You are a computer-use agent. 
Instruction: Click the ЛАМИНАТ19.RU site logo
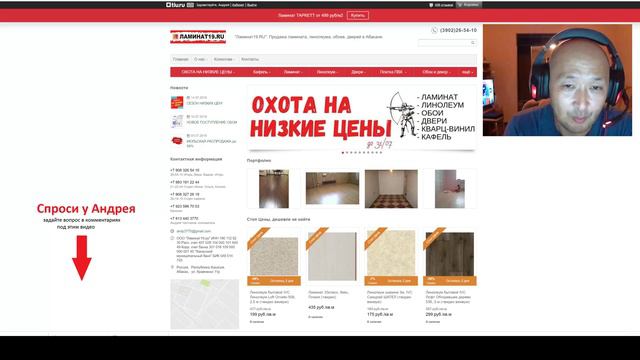198,37
